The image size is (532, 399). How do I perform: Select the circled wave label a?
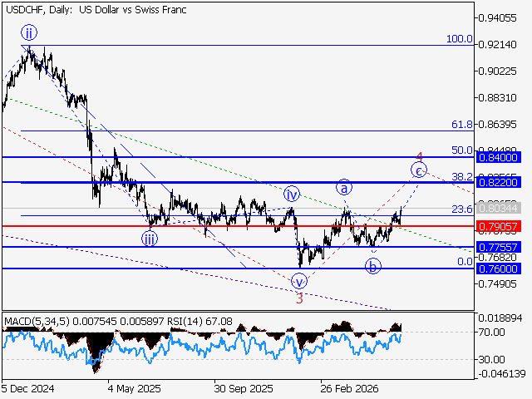[x=344, y=187]
